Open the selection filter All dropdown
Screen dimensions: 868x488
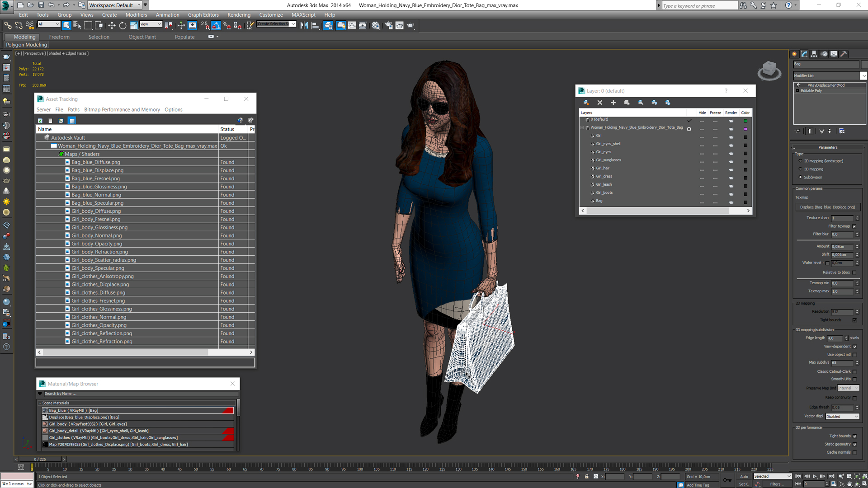coord(49,24)
